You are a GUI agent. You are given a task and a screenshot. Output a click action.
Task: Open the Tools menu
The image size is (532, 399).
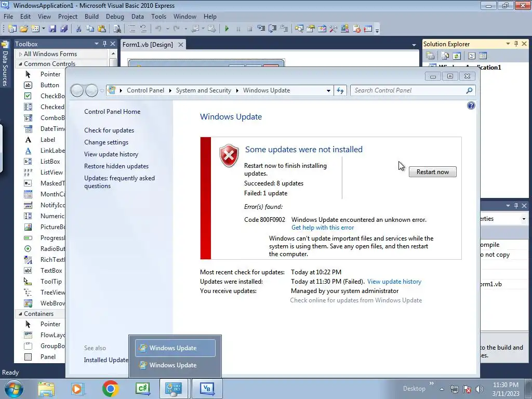pos(158,16)
